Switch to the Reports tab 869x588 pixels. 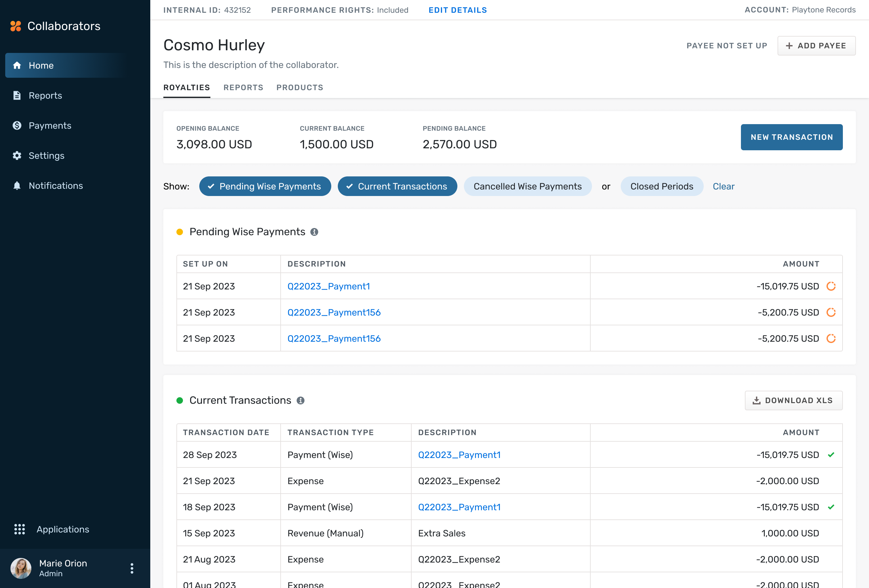click(x=243, y=88)
